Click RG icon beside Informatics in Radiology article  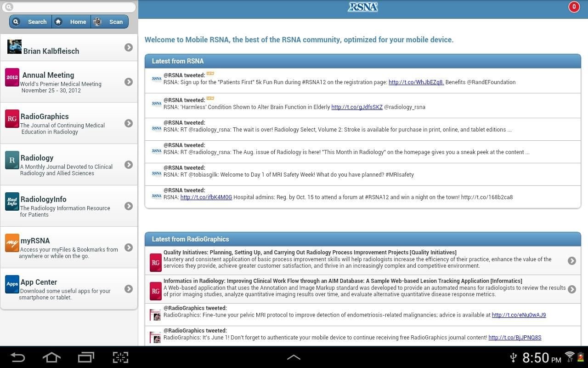(156, 291)
